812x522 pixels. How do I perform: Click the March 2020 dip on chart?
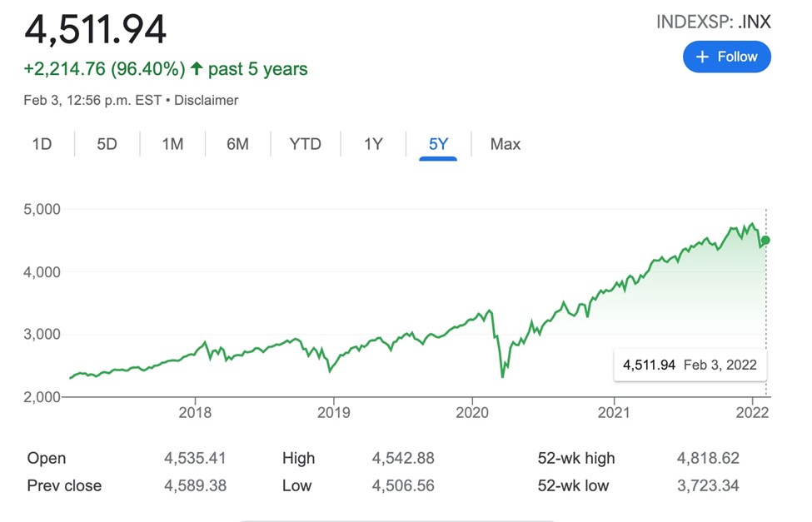coord(502,376)
